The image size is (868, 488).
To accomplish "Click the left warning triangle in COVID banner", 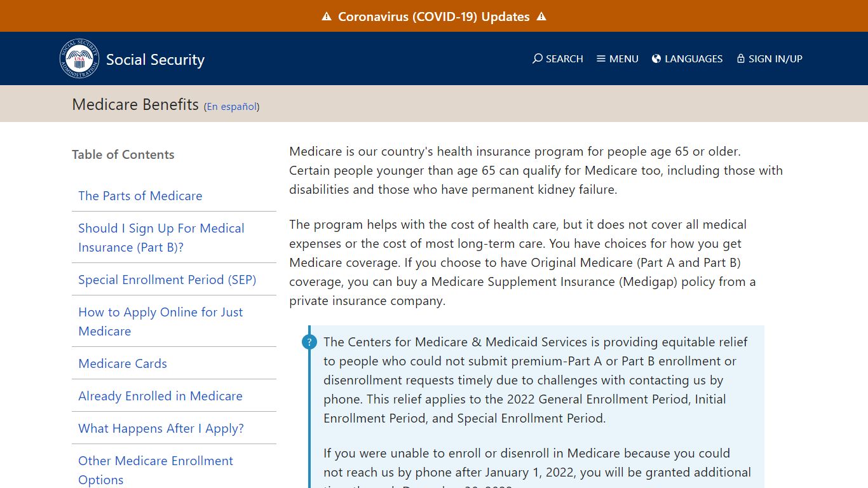I will 327,17.
